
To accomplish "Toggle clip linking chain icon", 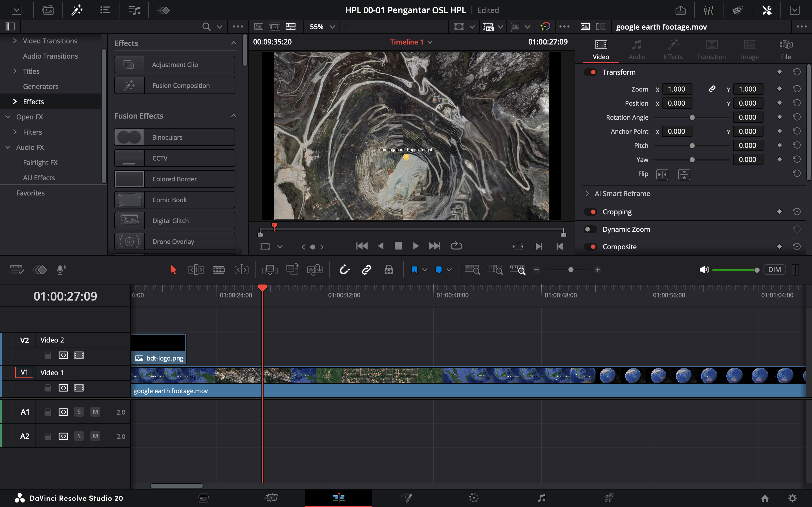I will point(366,270).
